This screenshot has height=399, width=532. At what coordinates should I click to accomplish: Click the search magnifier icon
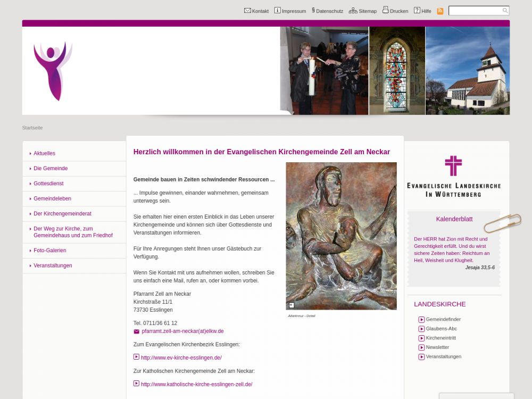click(x=505, y=11)
